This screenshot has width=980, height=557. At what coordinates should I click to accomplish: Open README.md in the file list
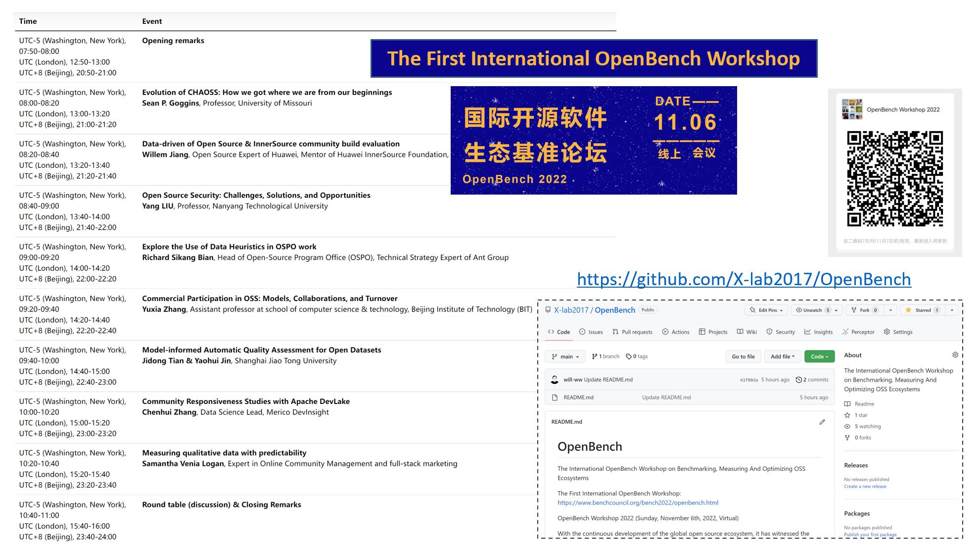point(578,398)
